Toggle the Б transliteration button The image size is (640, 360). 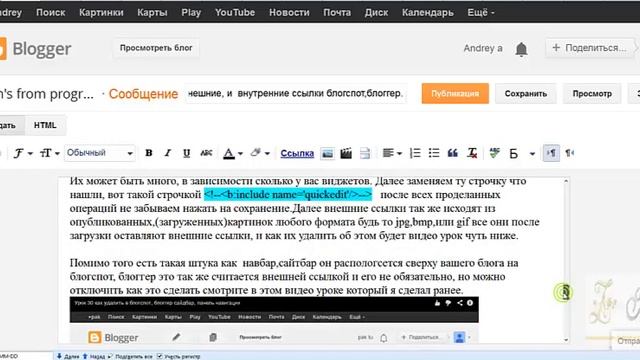[x=513, y=153]
